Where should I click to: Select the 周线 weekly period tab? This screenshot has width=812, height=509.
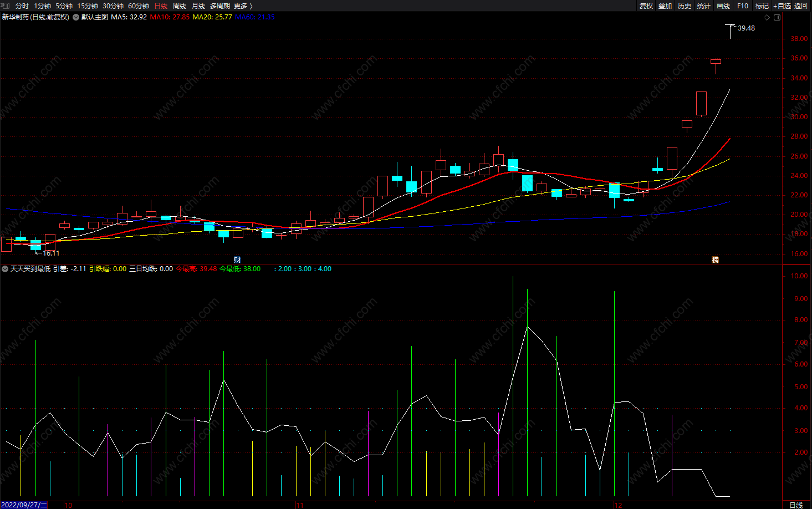pyautogui.click(x=180, y=6)
